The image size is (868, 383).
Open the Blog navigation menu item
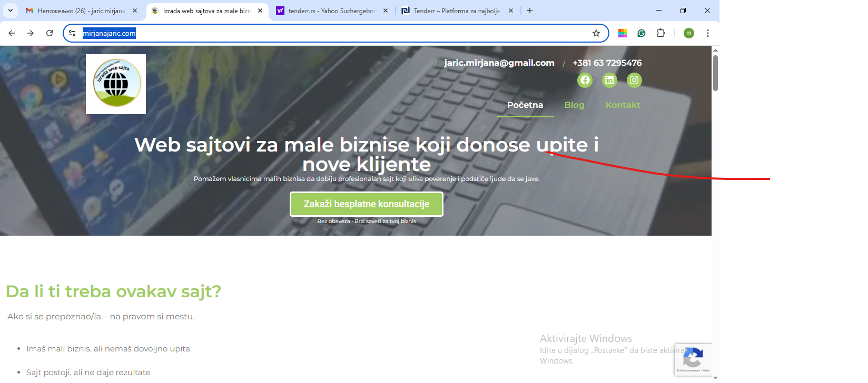[x=574, y=105]
